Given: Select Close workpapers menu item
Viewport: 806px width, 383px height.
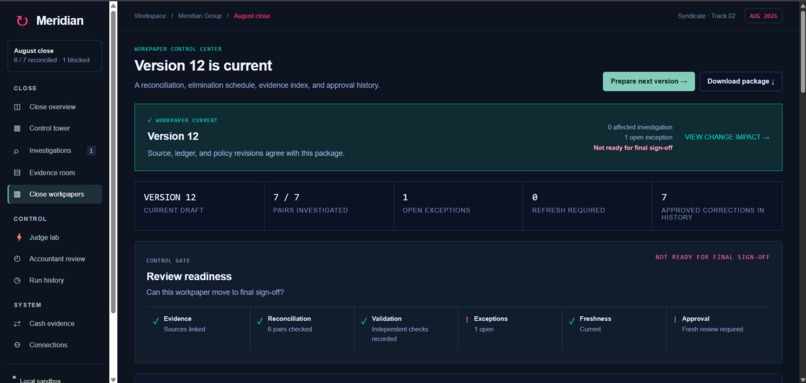Looking at the screenshot, I should pos(54,194).
